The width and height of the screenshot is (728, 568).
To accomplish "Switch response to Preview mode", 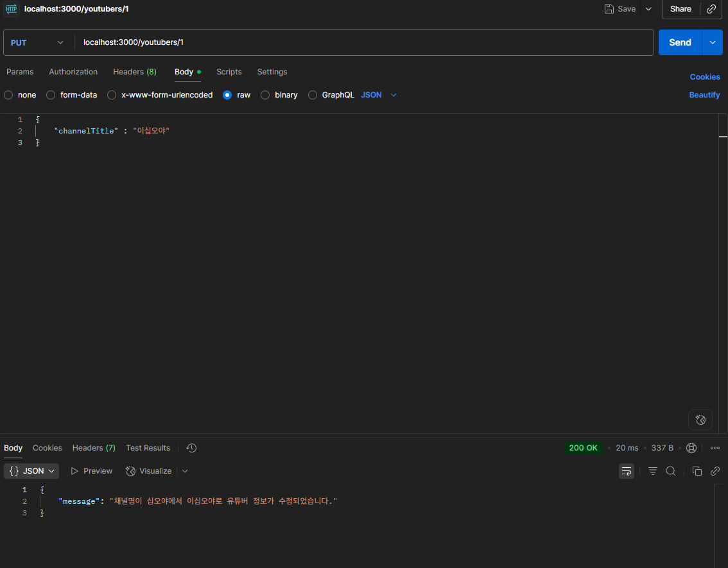I will pyautogui.click(x=91, y=471).
